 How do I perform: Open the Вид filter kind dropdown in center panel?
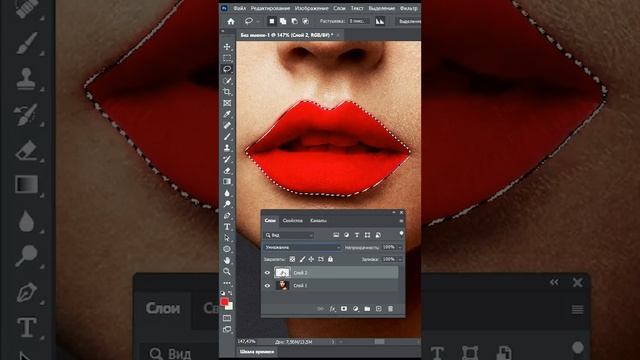289,235
